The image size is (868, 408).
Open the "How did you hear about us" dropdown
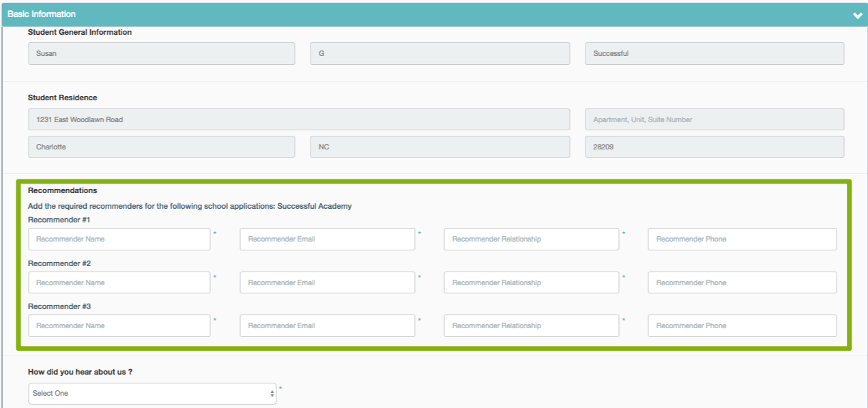click(x=152, y=394)
